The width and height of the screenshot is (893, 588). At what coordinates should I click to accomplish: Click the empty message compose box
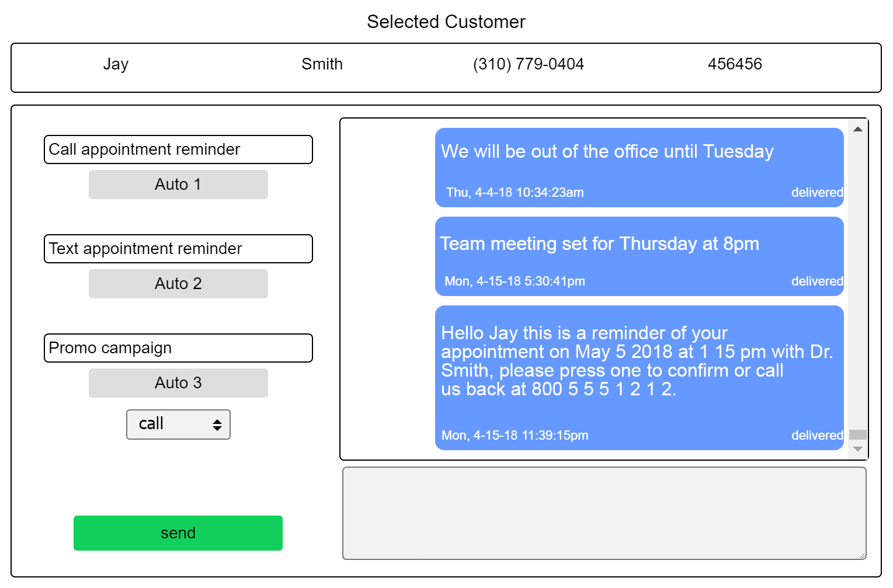coord(604,513)
